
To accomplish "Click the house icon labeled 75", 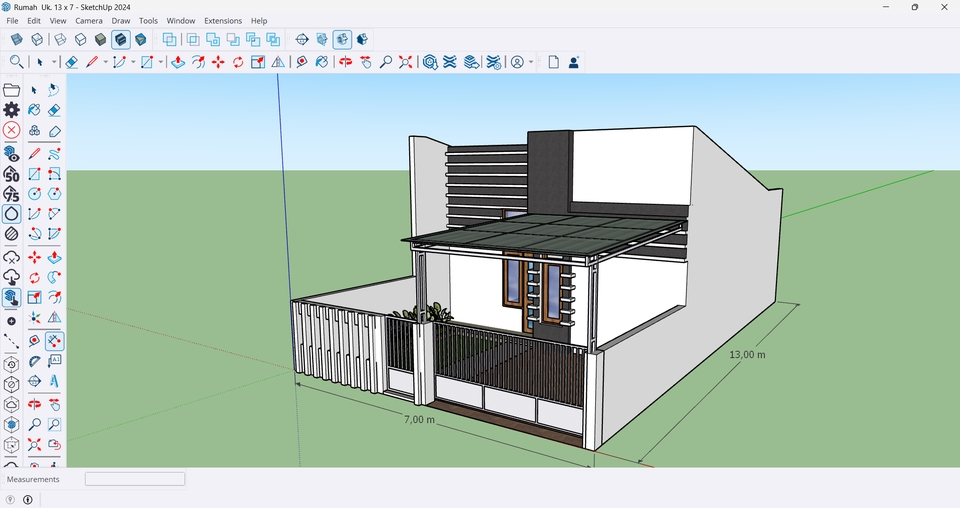I will 12,193.
